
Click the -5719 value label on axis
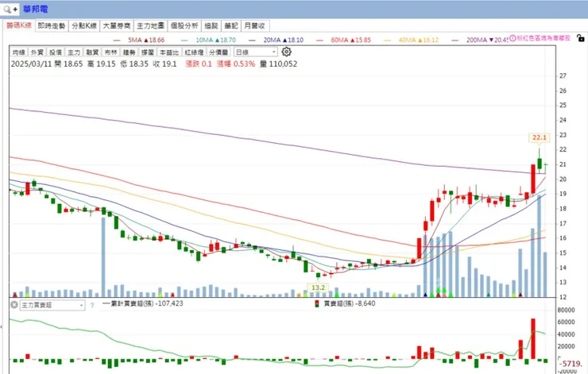pos(571,364)
